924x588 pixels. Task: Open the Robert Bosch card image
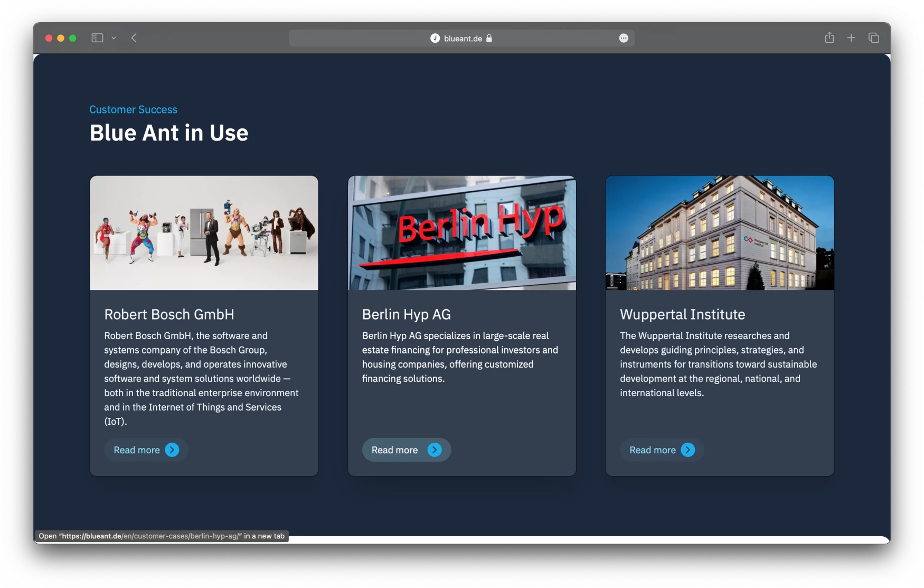204,233
